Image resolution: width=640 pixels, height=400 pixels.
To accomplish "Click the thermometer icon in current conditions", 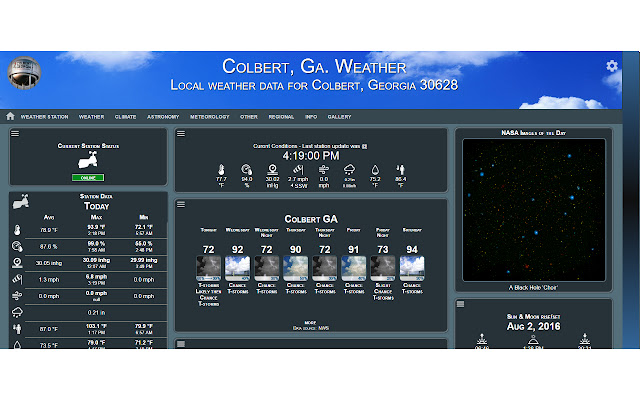I will pos(221,169).
